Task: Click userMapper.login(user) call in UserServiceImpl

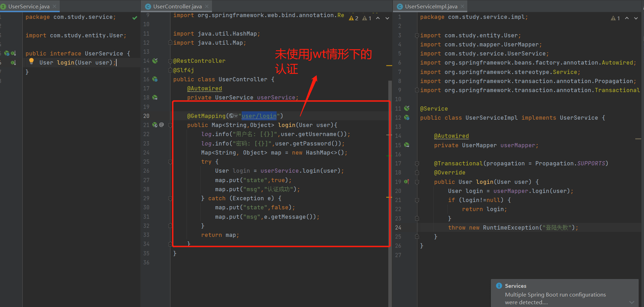Action: (x=532, y=191)
